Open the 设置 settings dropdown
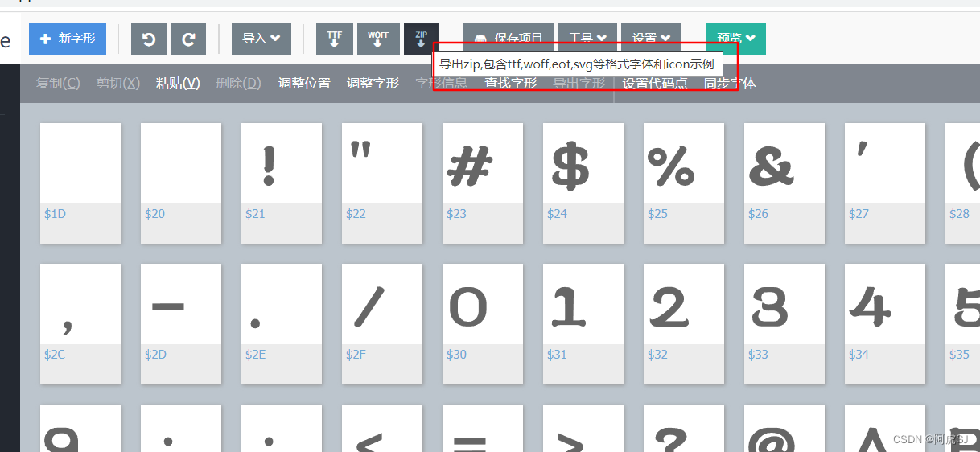Image resolution: width=980 pixels, height=452 pixels. tap(651, 39)
